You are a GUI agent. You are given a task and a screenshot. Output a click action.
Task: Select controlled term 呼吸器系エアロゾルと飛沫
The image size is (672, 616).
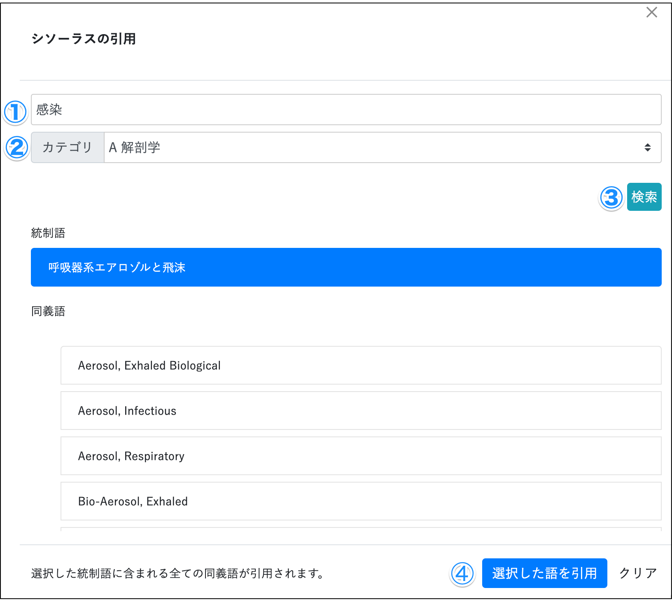point(346,267)
